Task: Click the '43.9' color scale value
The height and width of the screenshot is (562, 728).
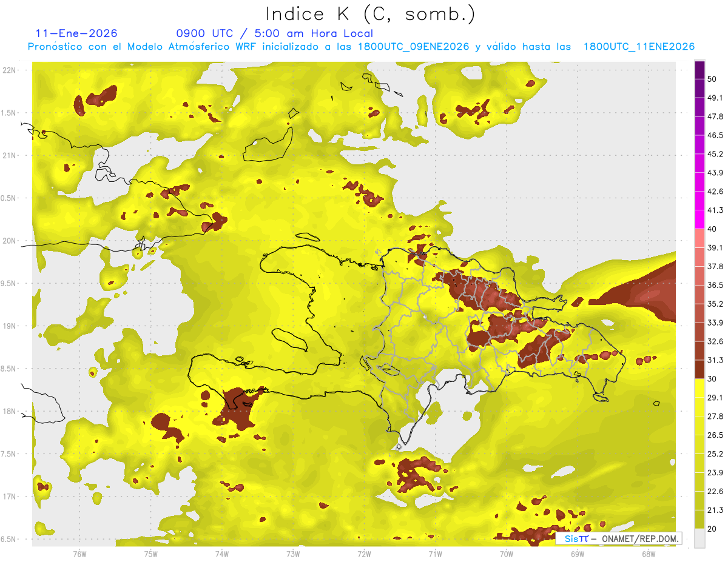Action: (716, 173)
